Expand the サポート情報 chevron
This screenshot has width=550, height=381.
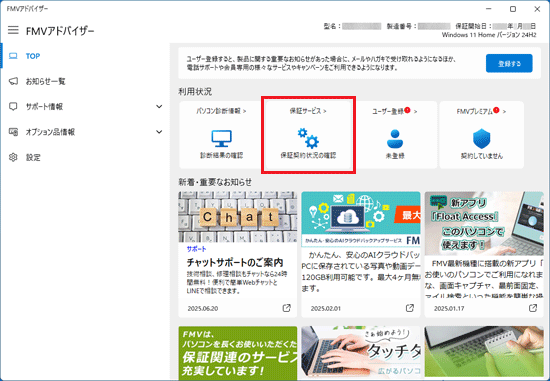pos(159,107)
